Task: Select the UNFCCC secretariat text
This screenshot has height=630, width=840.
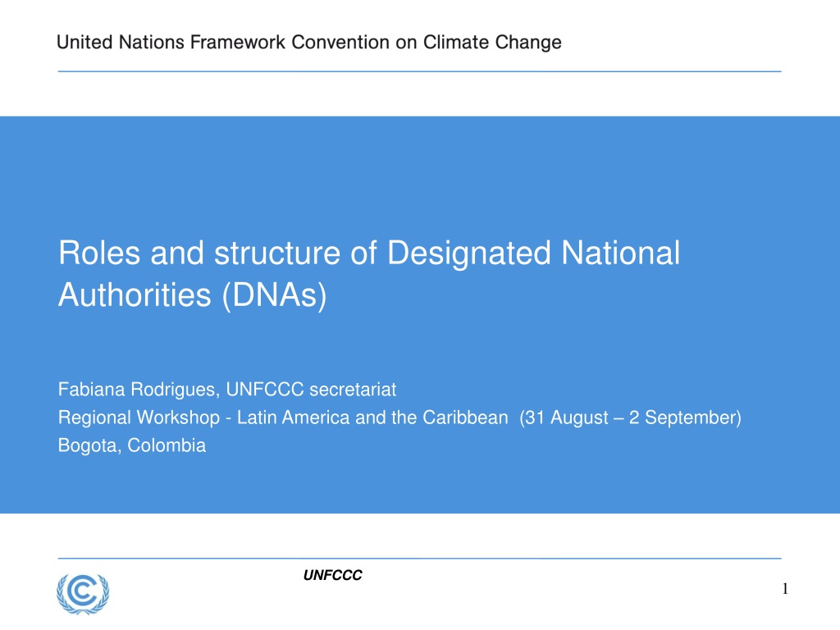Action: tap(311, 390)
